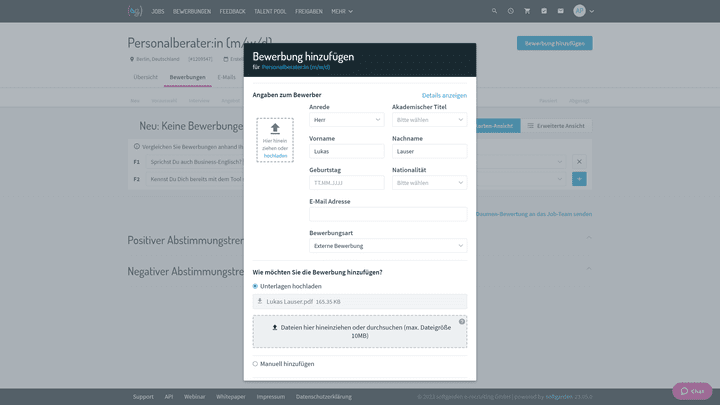
Task: Click the search magnifier icon in top bar
Action: (494, 11)
